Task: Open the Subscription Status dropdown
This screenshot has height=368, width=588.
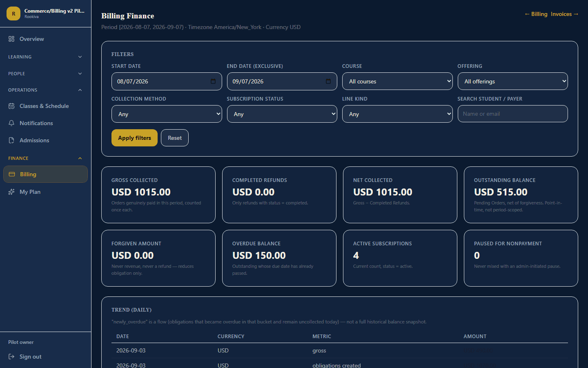Action: (282, 114)
